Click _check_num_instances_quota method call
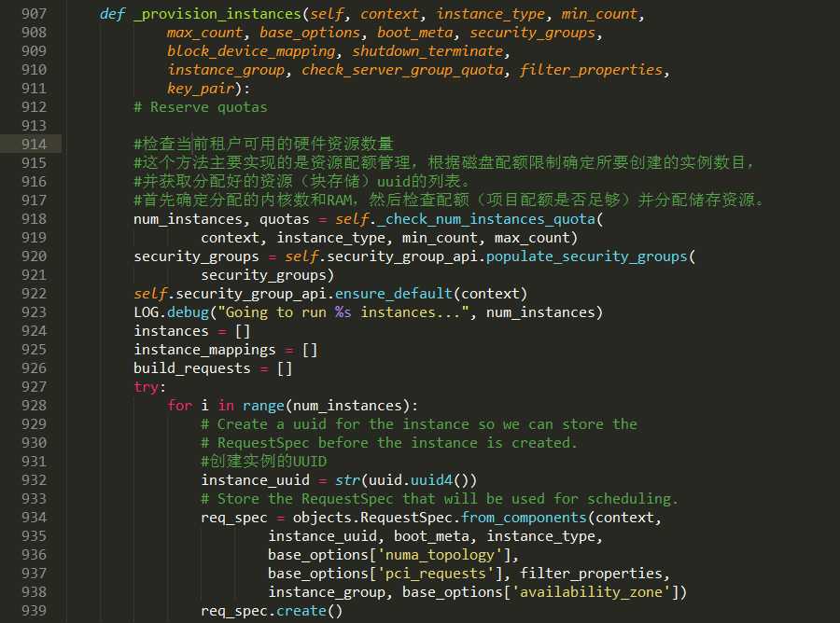The height and width of the screenshot is (623, 840). (486, 219)
